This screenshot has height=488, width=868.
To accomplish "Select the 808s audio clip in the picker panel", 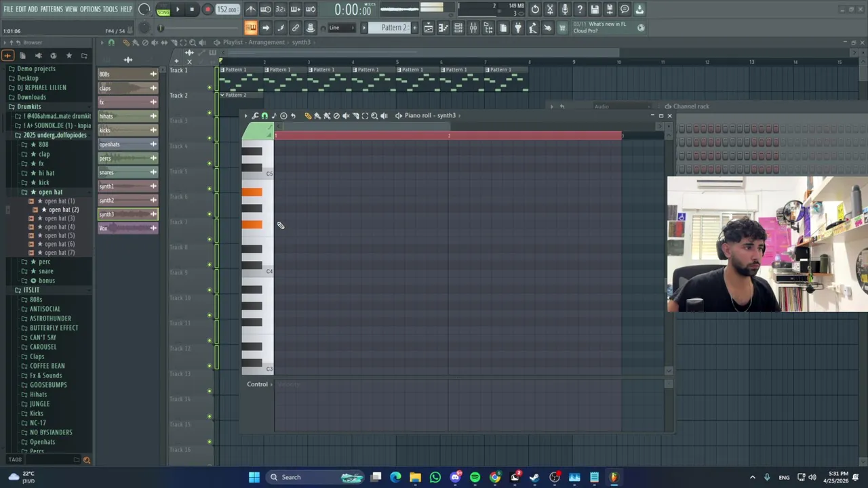I will [x=127, y=74].
